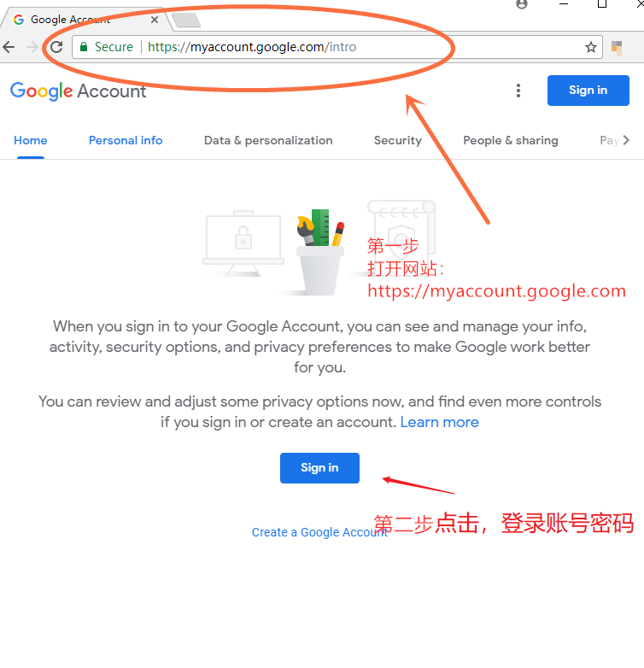Expand more tabs with right chevron
Screen dimensions: 644x668
(x=626, y=140)
